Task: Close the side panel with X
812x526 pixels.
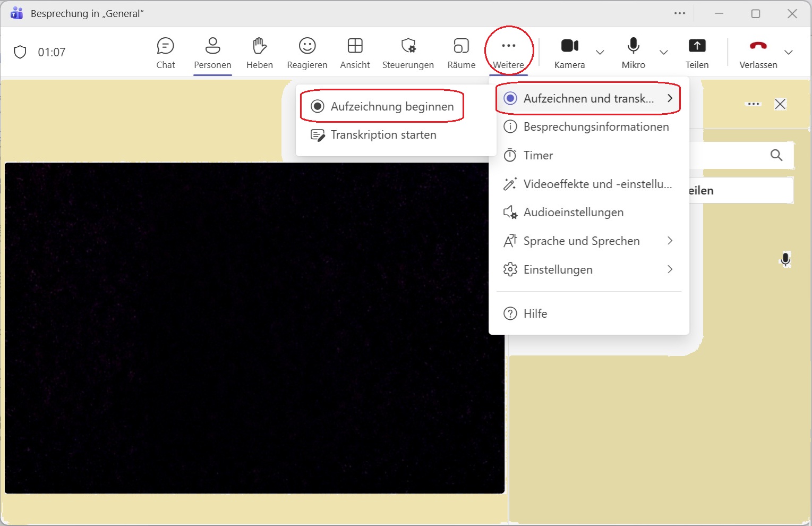Action: coord(780,104)
